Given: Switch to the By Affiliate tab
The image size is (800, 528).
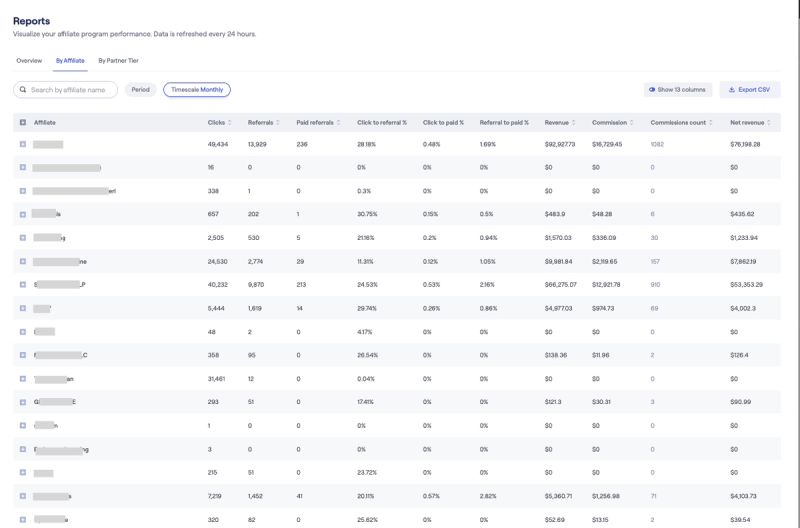Looking at the screenshot, I should (70, 61).
